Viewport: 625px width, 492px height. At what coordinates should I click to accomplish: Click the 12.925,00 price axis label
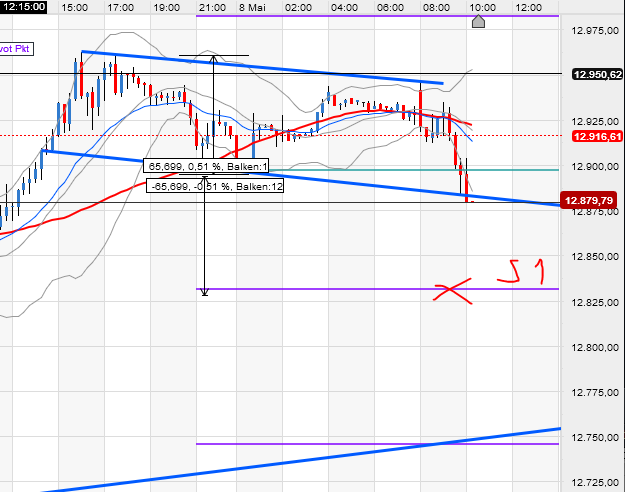pos(595,121)
